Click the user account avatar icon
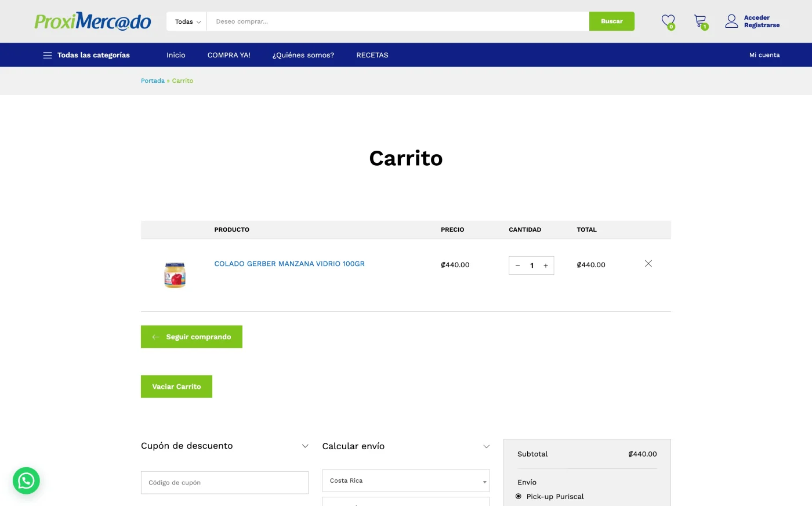This screenshot has width=812, height=506. (x=731, y=21)
